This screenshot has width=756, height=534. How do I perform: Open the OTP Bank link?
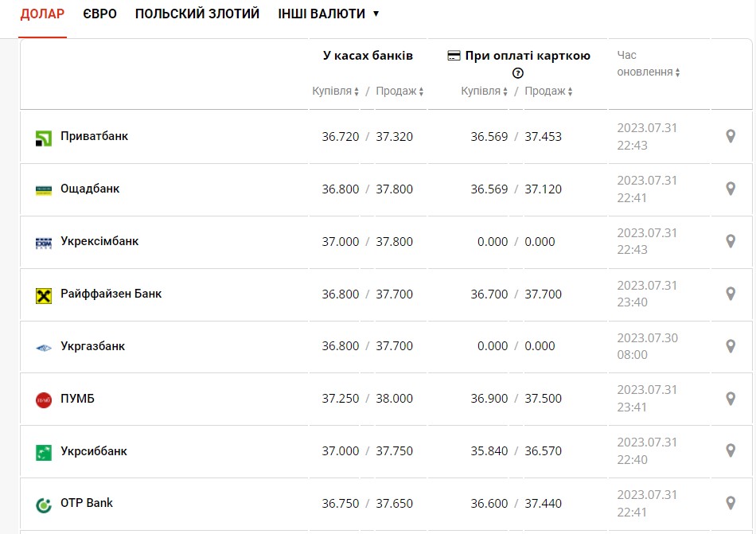click(x=86, y=503)
